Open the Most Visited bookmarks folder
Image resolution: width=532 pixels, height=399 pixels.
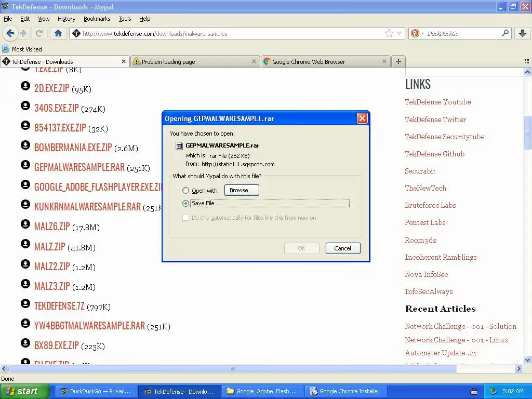[22, 49]
